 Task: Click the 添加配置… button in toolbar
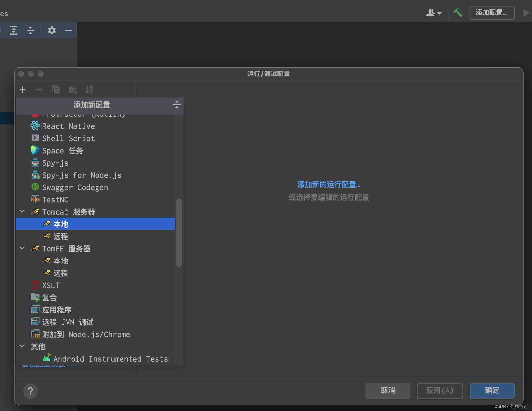(492, 12)
